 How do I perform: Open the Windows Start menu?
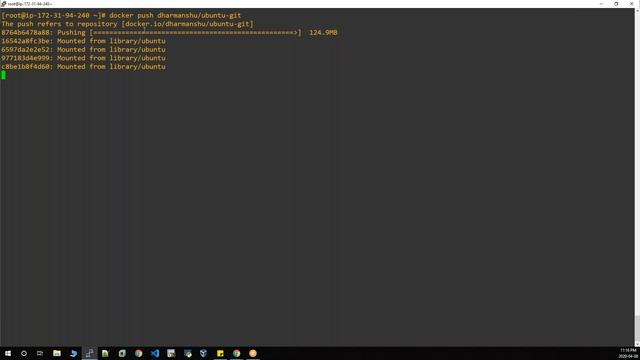(x=8, y=353)
